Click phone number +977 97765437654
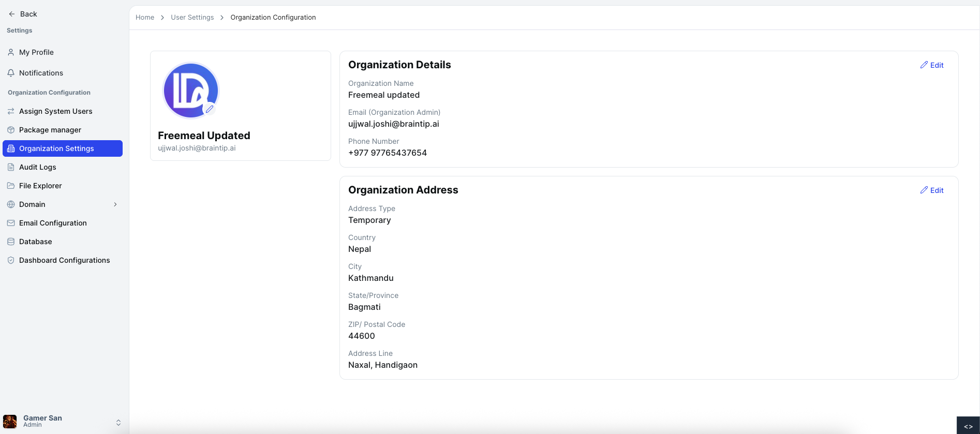The width and height of the screenshot is (980, 434). tap(388, 153)
